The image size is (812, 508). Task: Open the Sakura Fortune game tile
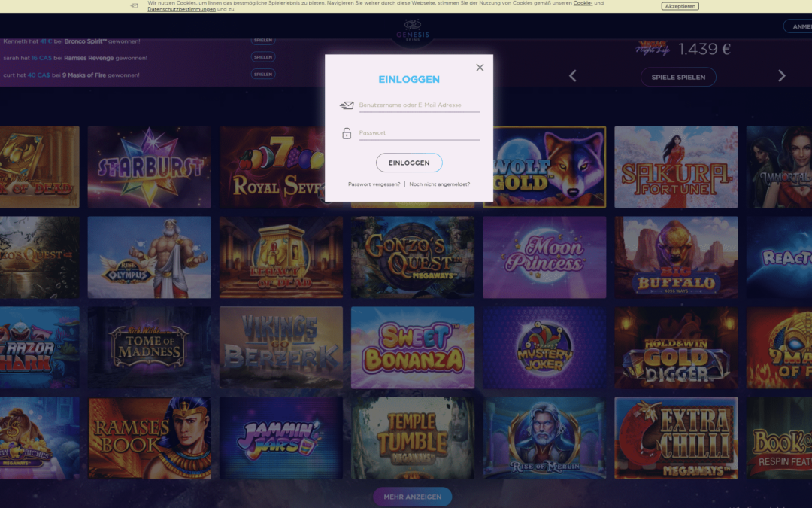coord(676,167)
